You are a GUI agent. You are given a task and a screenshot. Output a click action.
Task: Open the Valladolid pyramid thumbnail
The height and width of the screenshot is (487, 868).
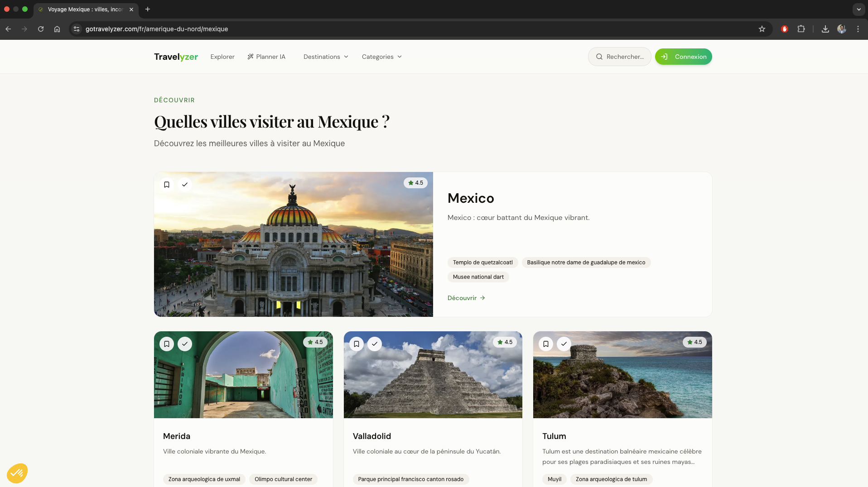point(433,380)
